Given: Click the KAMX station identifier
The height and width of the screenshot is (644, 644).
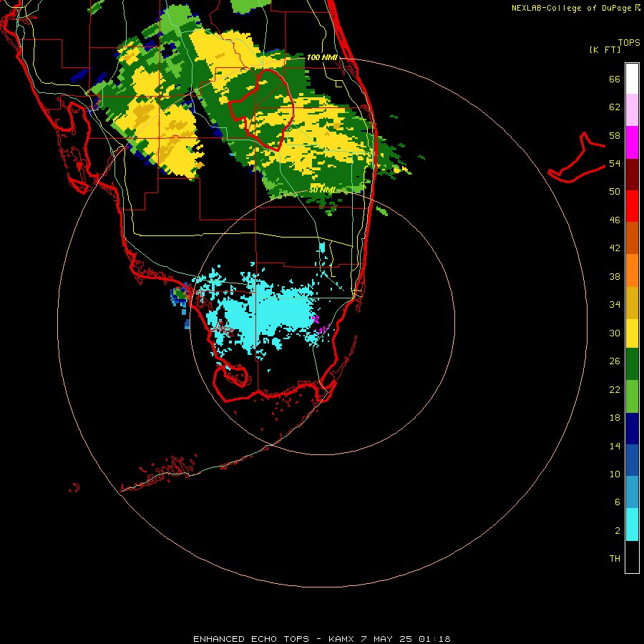Looking at the screenshot, I should (341, 639).
